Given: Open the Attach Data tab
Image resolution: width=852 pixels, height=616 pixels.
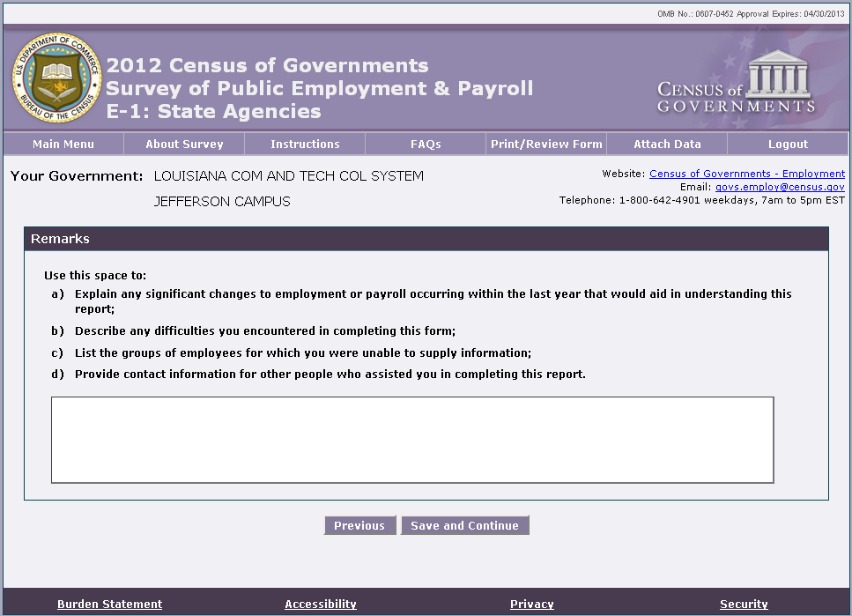Looking at the screenshot, I should click(x=667, y=144).
